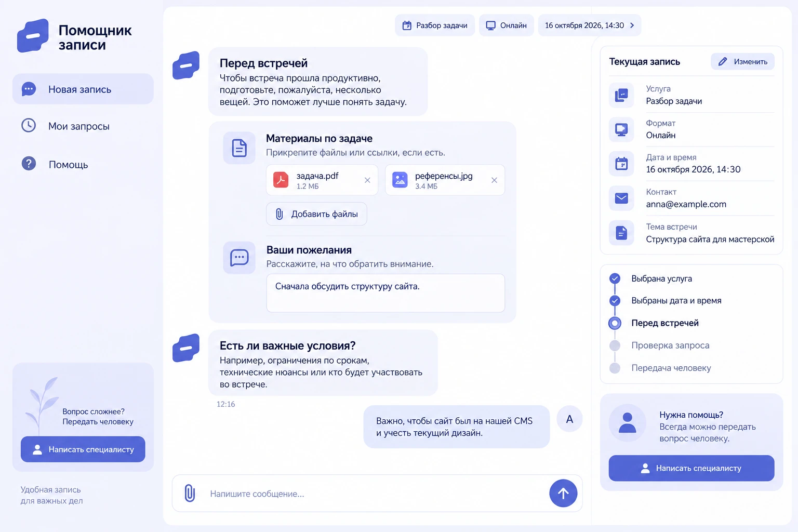Send the message with the arrow button
The image size is (798, 532).
pos(563,493)
